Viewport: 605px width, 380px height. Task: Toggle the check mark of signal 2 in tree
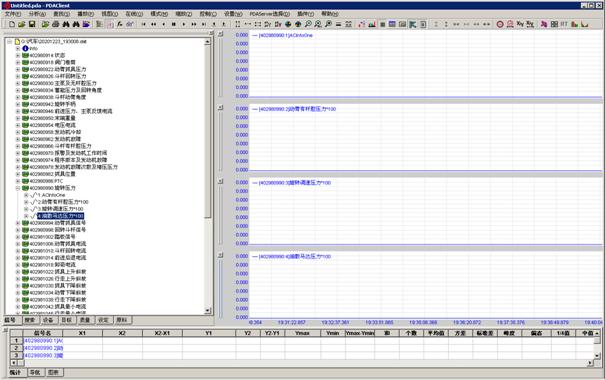tap(33, 202)
